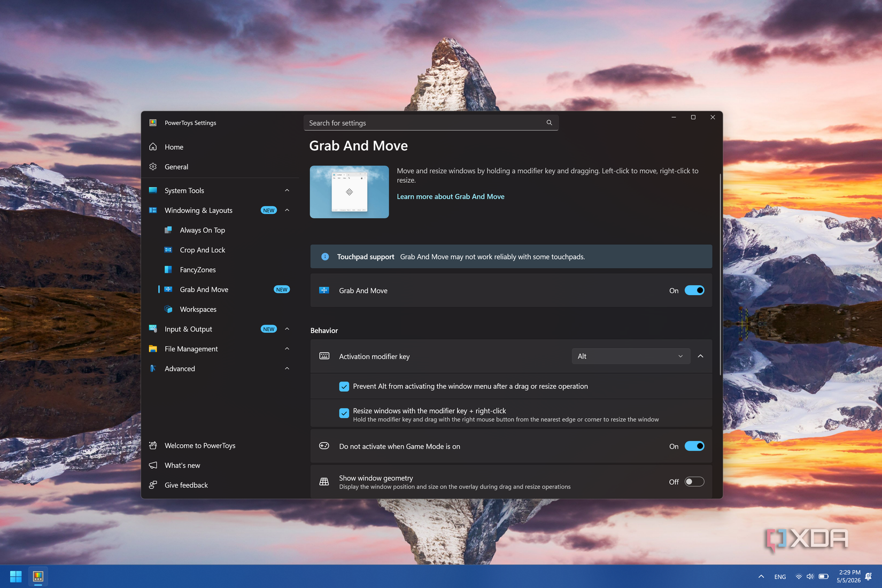Click the Input & Output keyboard icon

point(153,329)
